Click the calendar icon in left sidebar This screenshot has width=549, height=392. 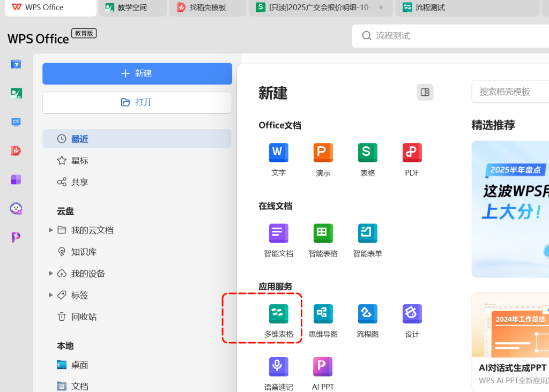pyautogui.click(x=16, y=64)
